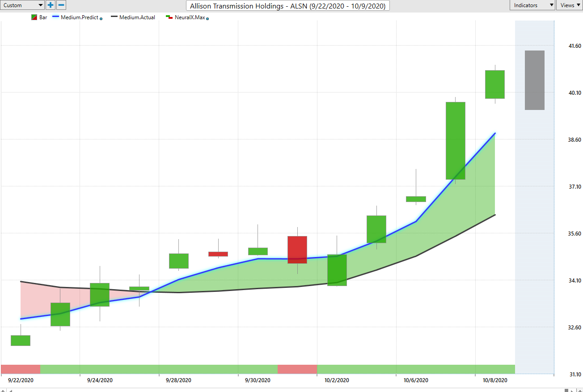Click the 9/24/2020 green candlestick
Viewport: 583px width, 392px height.
100,295
